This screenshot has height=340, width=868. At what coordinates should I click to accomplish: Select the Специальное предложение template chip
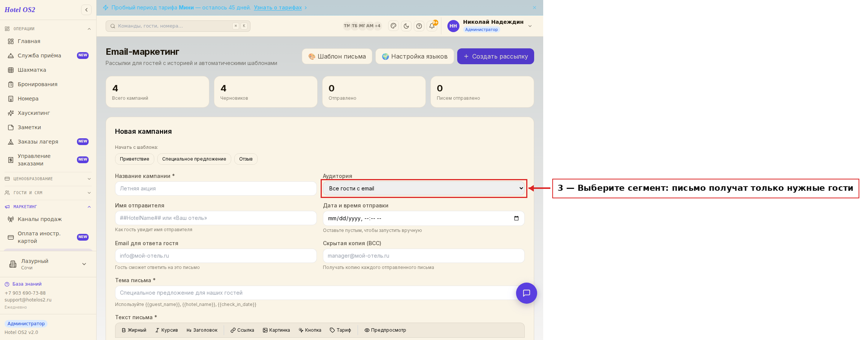[x=194, y=159]
